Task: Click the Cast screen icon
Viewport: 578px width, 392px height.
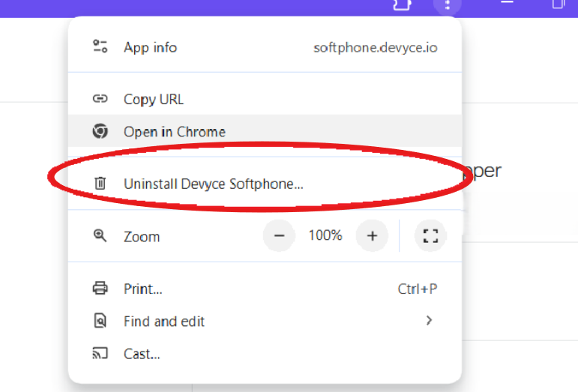Action: pos(100,353)
